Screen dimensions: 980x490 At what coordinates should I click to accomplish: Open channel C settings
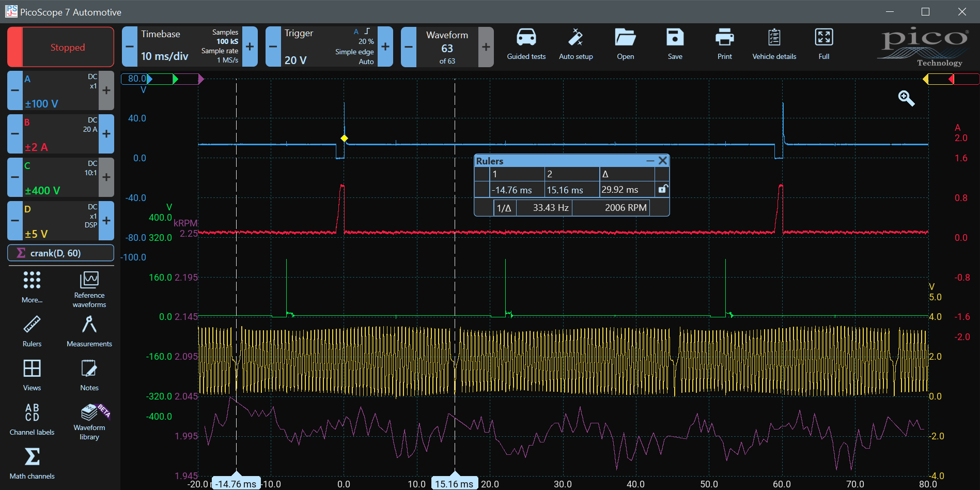click(61, 177)
